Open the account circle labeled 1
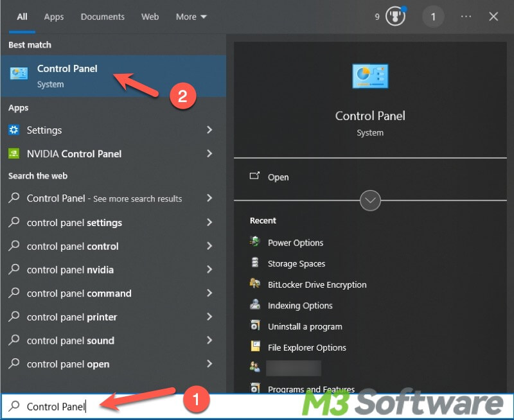 click(433, 17)
